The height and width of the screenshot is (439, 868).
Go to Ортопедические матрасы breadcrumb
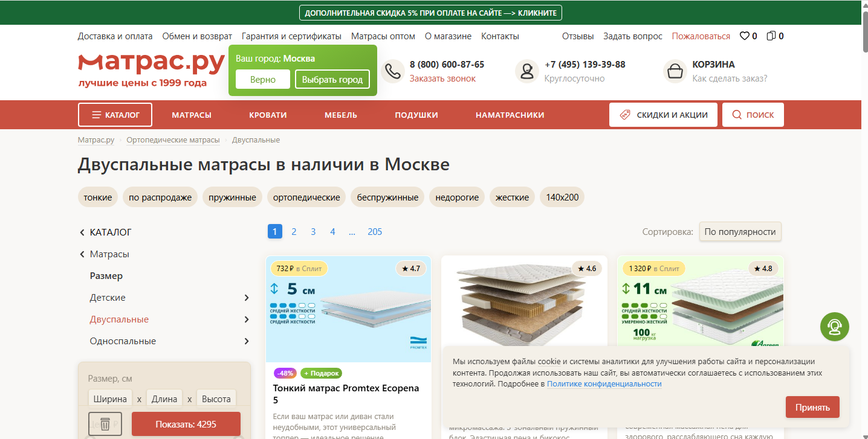pyautogui.click(x=173, y=140)
